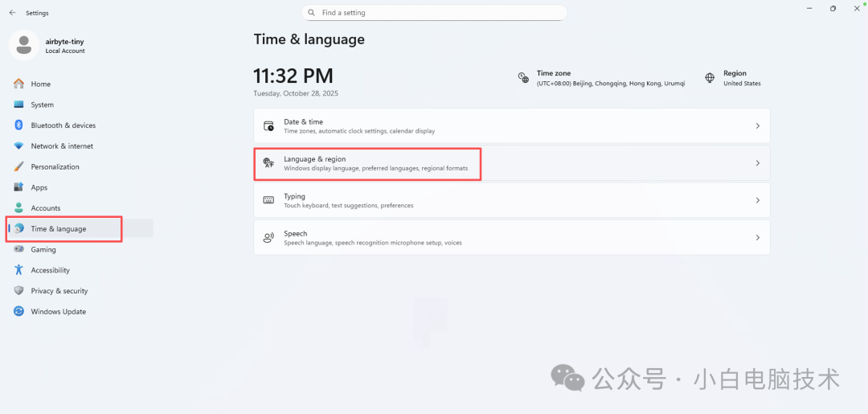The image size is (868, 414).
Task: Click the Windows Update sync icon
Action: point(18,312)
